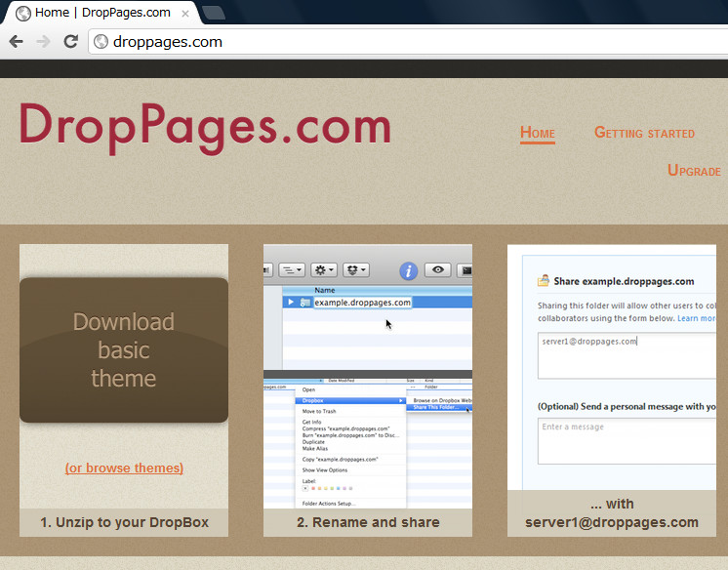The image size is (728, 570).
Task: Click the Dropbox icon in Finder toolbar screenshot
Action: click(356, 270)
